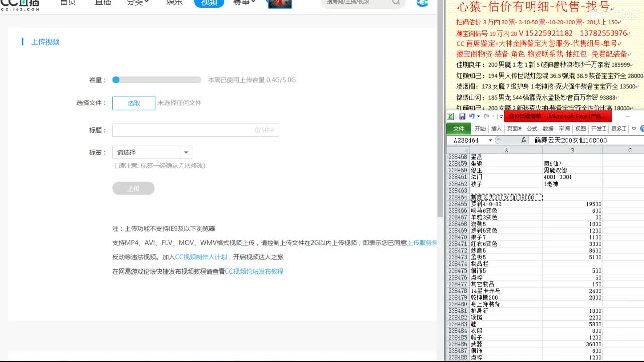Click the cell containing 护身符
The image size is (644, 362).
click(x=506, y=311)
